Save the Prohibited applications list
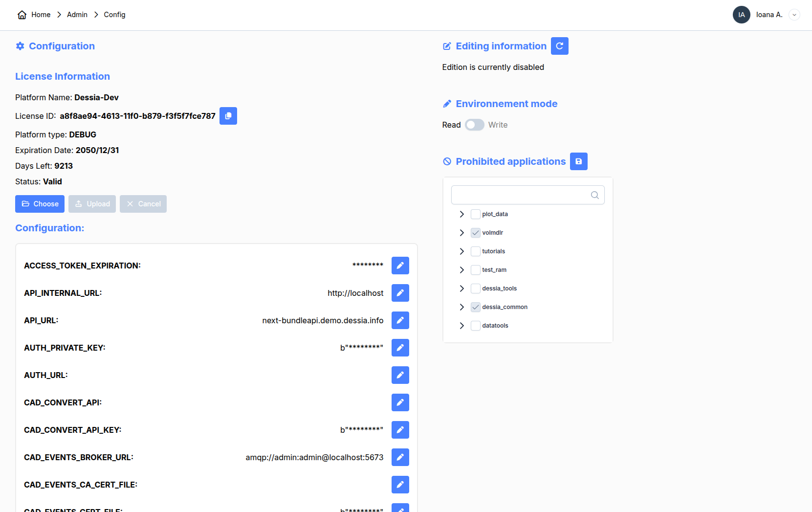This screenshot has width=812, height=512. pyautogui.click(x=578, y=161)
